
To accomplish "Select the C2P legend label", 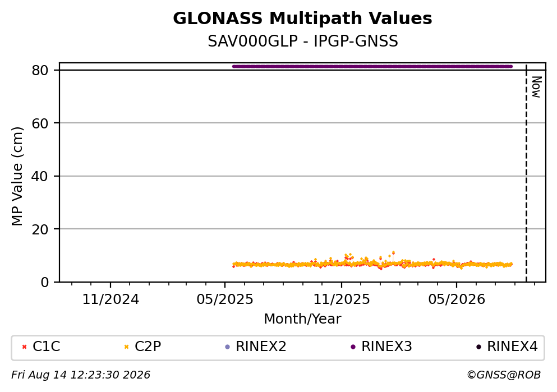I will (148, 347).
